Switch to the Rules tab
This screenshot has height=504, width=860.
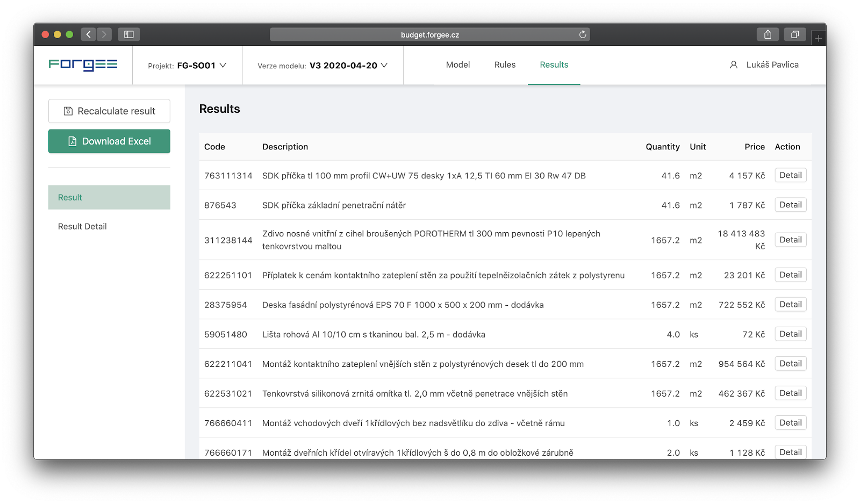(x=505, y=64)
